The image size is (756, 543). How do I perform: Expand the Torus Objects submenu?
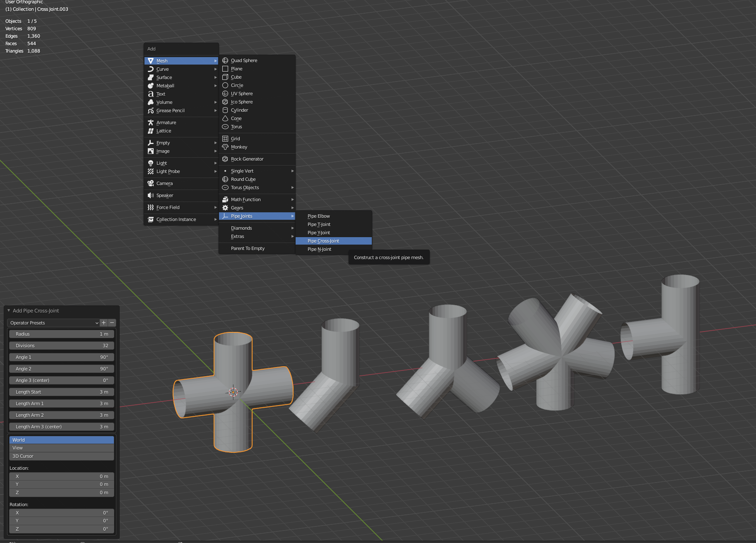point(257,187)
